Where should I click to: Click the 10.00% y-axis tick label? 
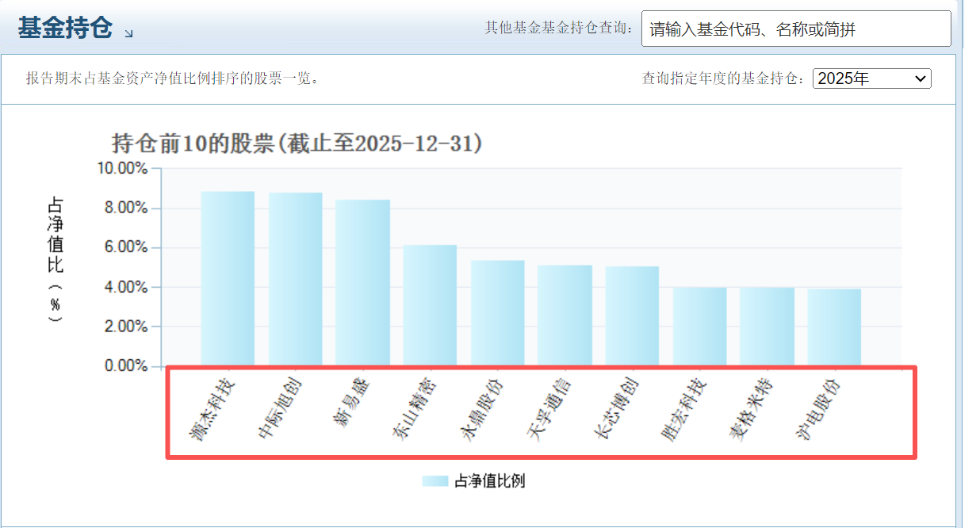click(122, 168)
